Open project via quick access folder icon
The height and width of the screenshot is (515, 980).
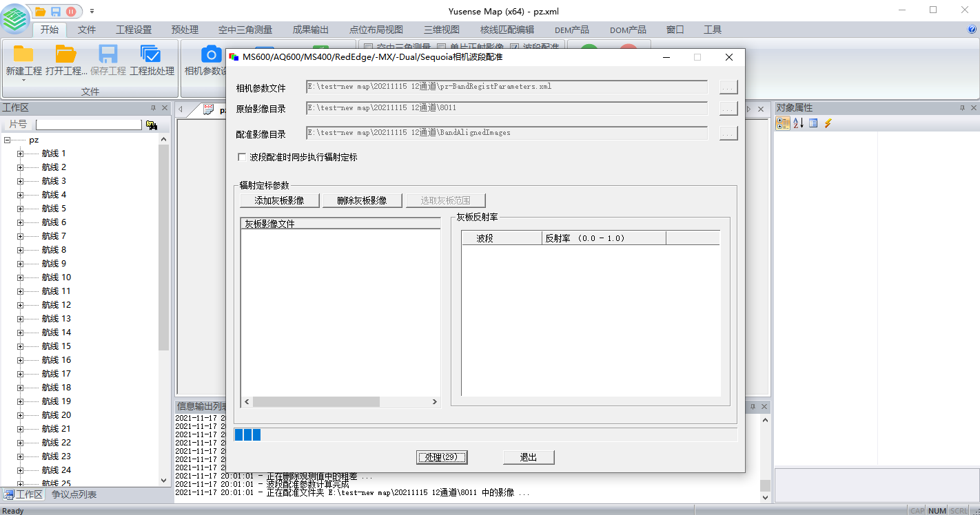click(41, 11)
